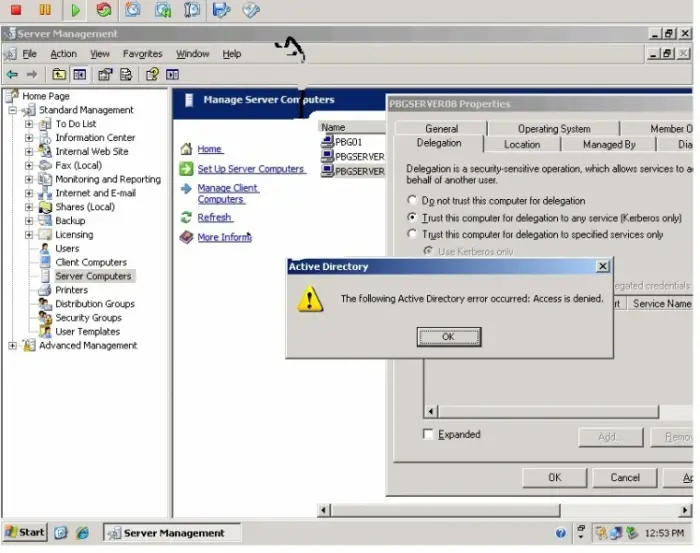700x553 pixels.
Task: Click OK in the Active Directory error dialog
Action: tap(449, 337)
